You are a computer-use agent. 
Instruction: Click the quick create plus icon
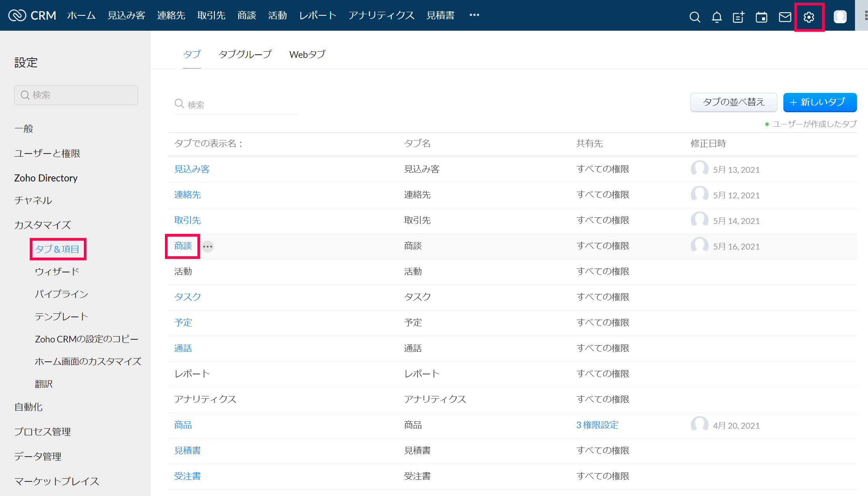(x=738, y=17)
